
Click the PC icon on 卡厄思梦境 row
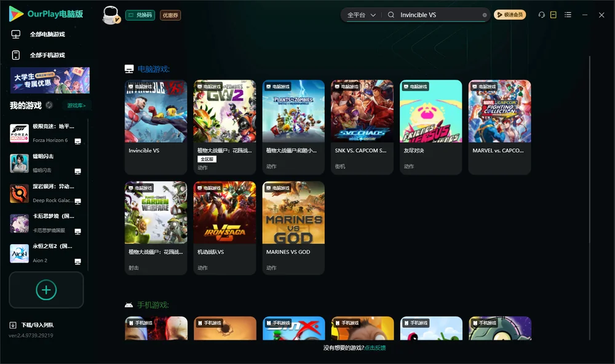[77, 231]
